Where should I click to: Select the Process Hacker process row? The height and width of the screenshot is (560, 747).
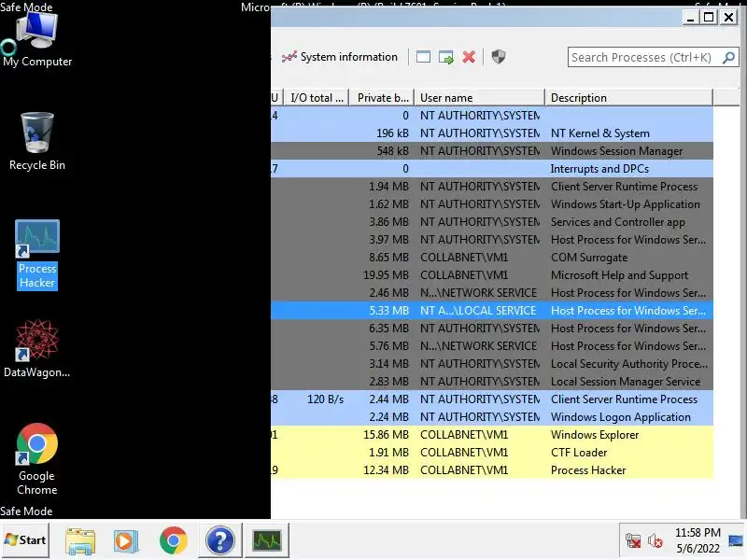click(492, 470)
